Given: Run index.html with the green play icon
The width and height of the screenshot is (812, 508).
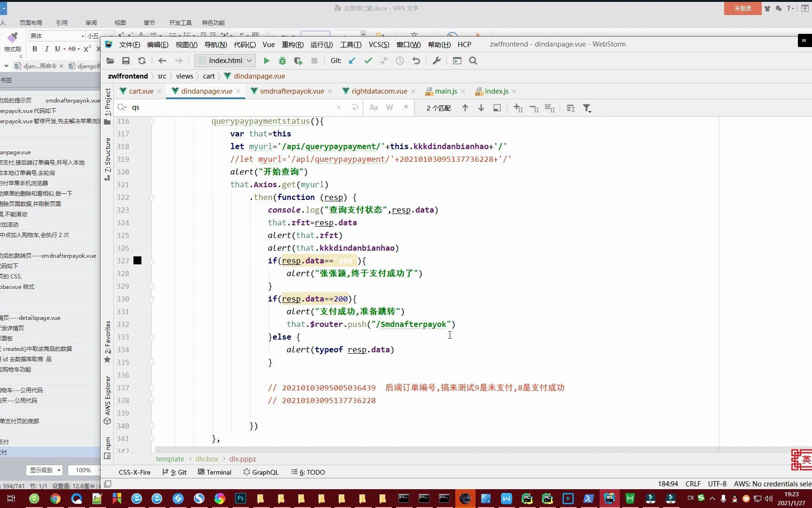Looking at the screenshot, I should [266, 61].
